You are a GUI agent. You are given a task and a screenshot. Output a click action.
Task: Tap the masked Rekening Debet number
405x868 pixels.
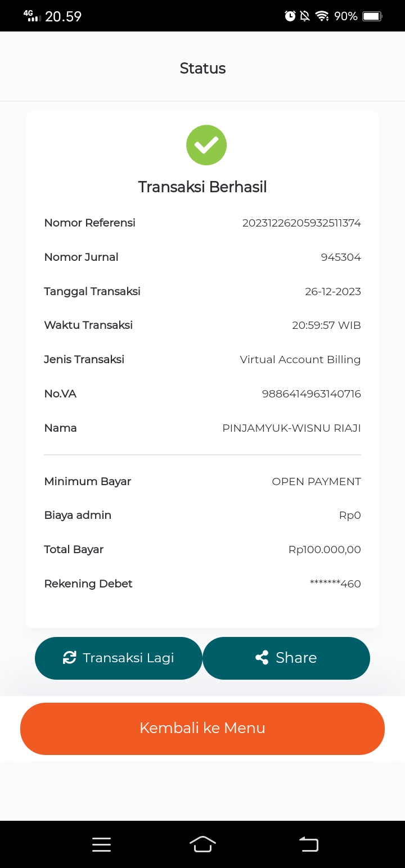(335, 584)
